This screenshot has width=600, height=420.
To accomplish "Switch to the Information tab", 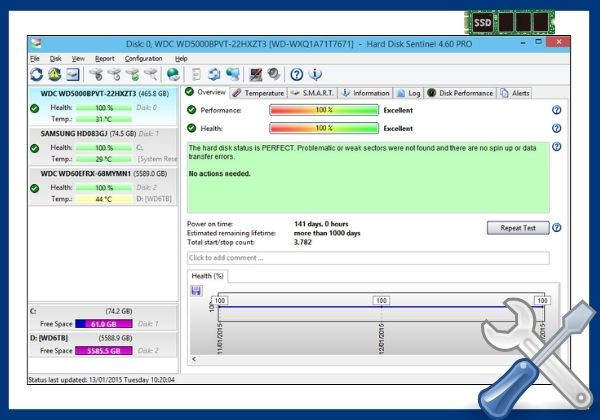I will (366, 93).
